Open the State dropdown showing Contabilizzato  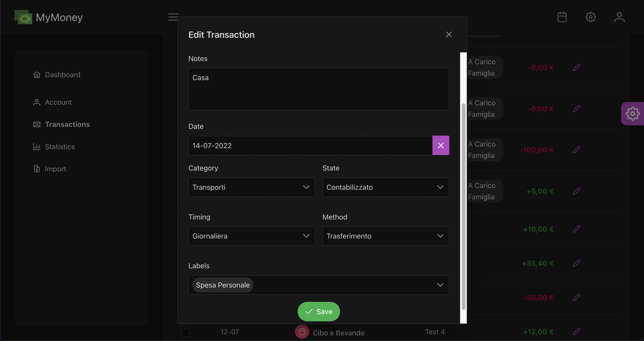pos(386,187)
